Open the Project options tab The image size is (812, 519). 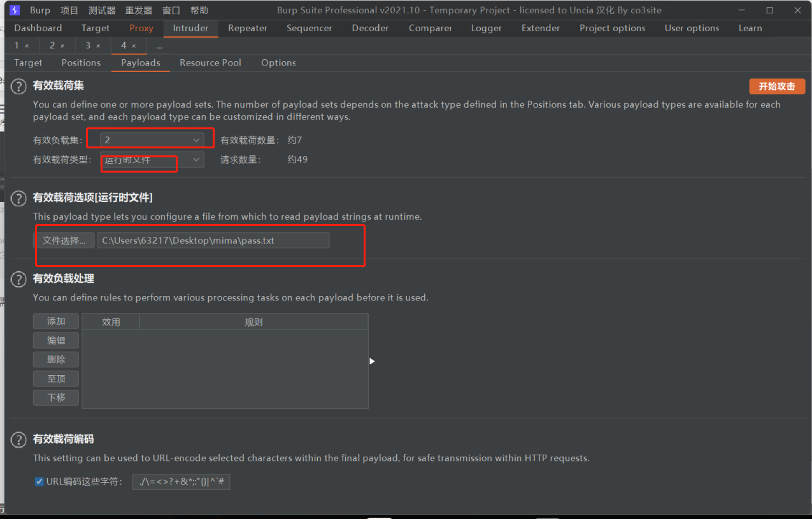coord(613,28)
